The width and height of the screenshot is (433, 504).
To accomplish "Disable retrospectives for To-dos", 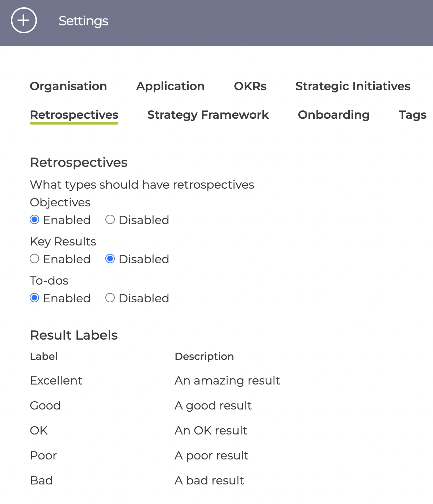I will click(x=110, y=298).
